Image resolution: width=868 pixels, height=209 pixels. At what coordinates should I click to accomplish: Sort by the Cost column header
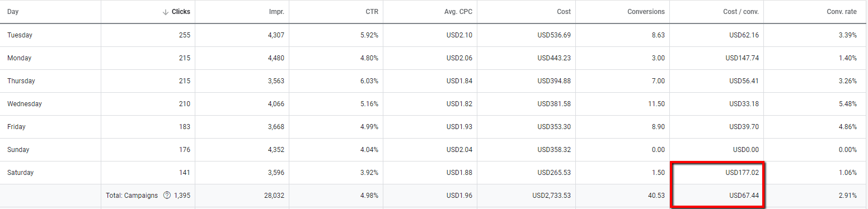(564, 12)
